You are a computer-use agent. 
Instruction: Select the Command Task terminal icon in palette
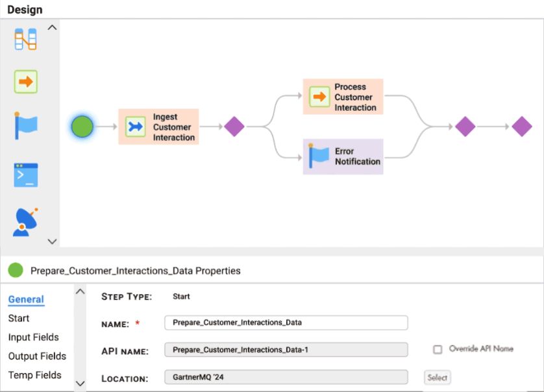(x=26, y=175)
